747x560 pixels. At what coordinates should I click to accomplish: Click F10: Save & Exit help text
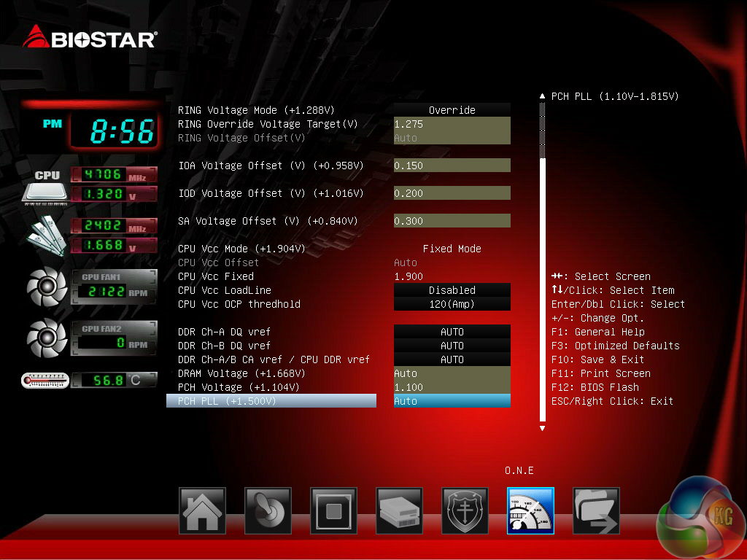click(x=597, y=359)
